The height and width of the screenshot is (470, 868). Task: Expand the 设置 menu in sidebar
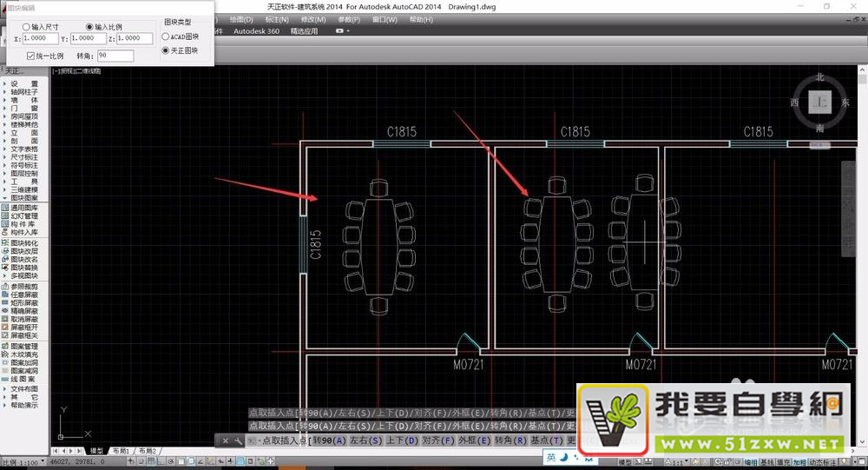click(x=23, y=83)
